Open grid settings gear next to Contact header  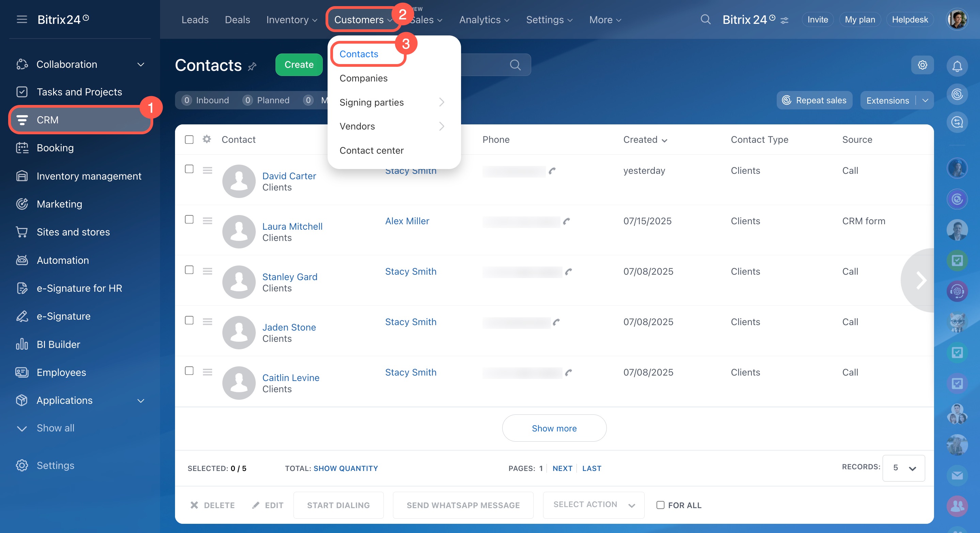click(207, 139)
